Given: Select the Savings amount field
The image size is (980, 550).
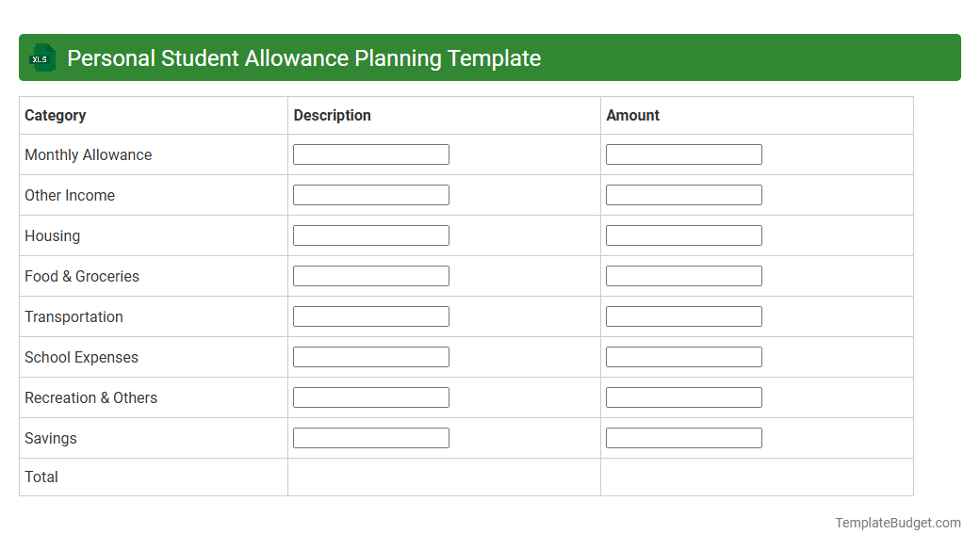Looking at the screenshot, I should click(x=683, y=437).
